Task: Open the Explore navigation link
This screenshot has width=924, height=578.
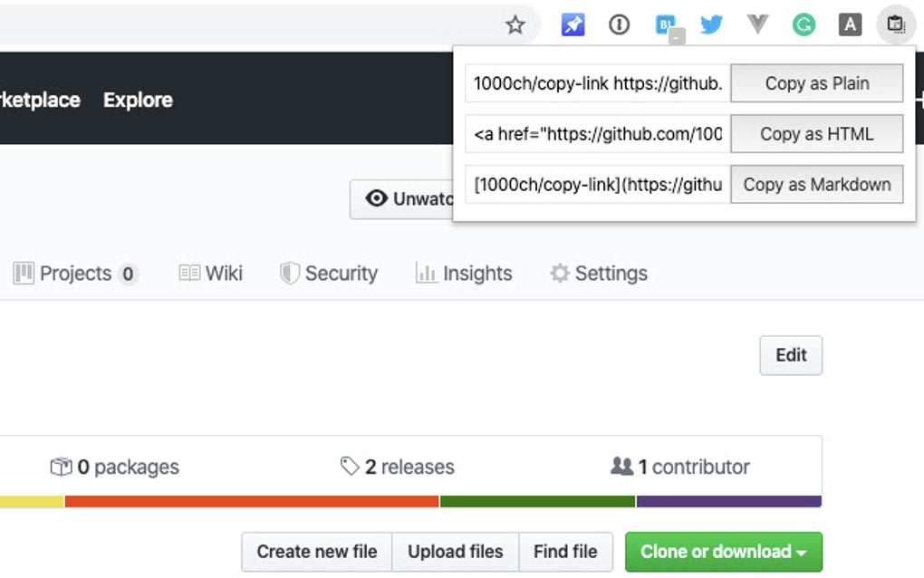Action: [138, 100]
